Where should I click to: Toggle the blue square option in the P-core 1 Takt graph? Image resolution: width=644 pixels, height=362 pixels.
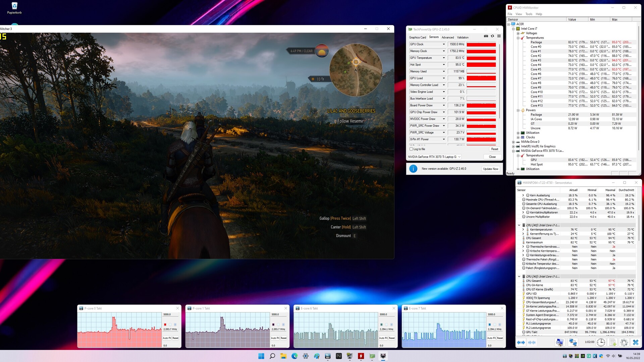[283, 324]
